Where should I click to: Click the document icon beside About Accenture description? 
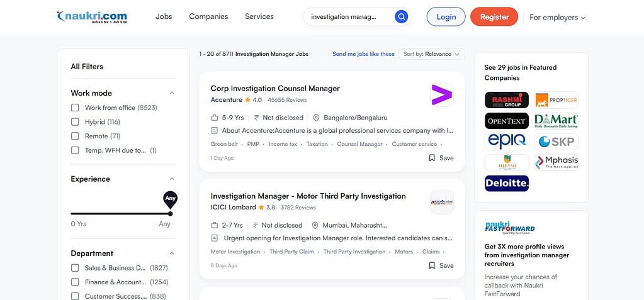pyautogui.click(x=214, y=131)
